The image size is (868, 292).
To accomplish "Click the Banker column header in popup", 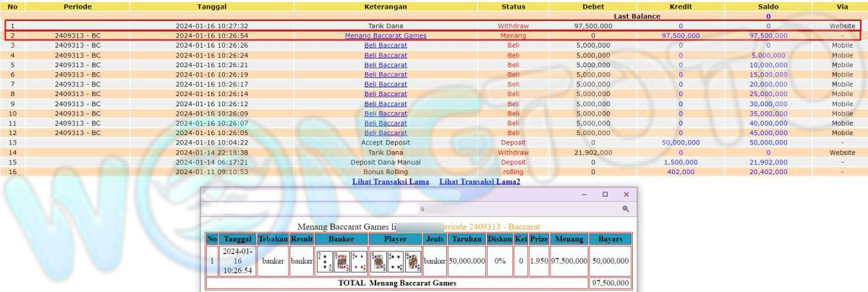I will (x=341, y=239).
